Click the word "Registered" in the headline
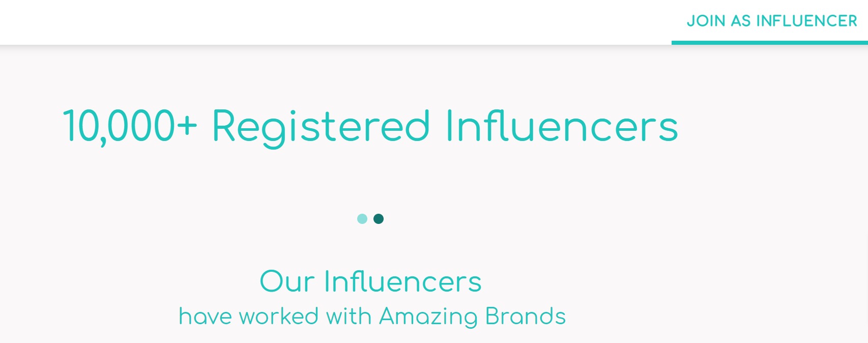The width and height of the screenshot is (868, 343). pos(321,126)
